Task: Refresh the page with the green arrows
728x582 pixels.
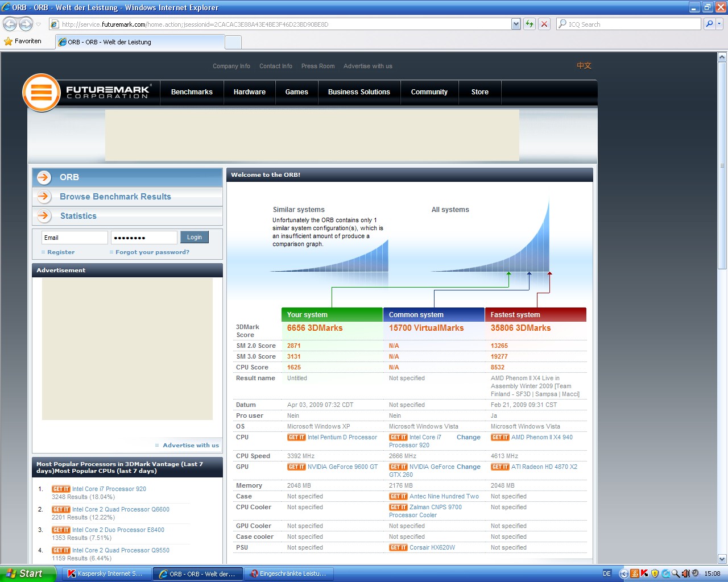Action: click(530, 24)
